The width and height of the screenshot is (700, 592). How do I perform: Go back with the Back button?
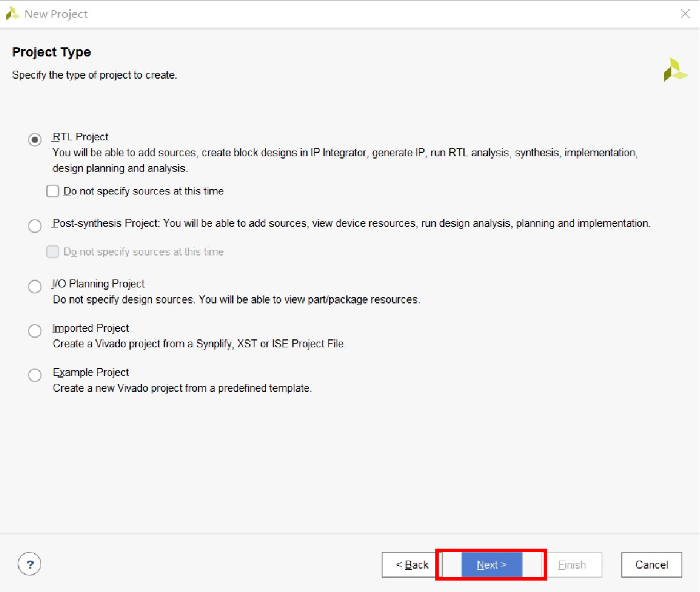tap(412, 565)
